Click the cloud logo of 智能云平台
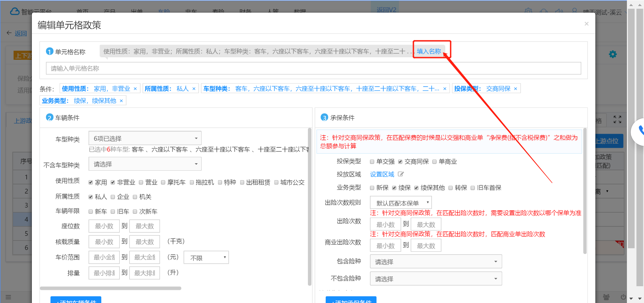 (x=15, y=11)
